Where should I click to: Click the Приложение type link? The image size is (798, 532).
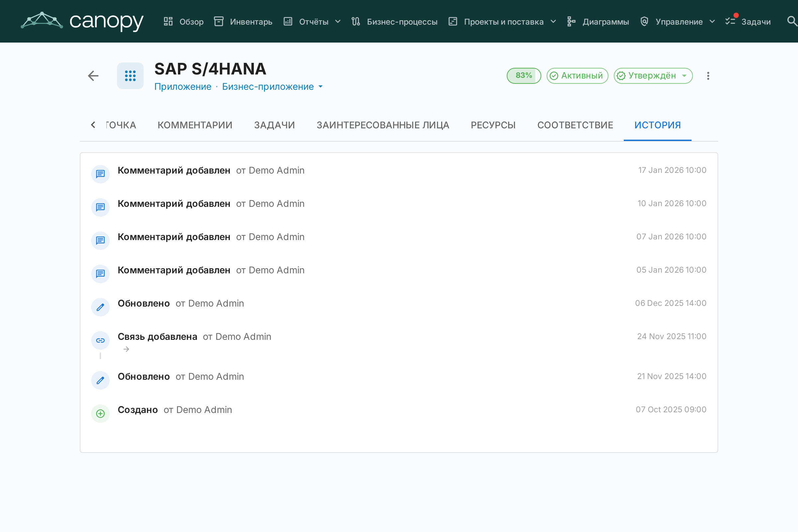[x=183, y=87]
